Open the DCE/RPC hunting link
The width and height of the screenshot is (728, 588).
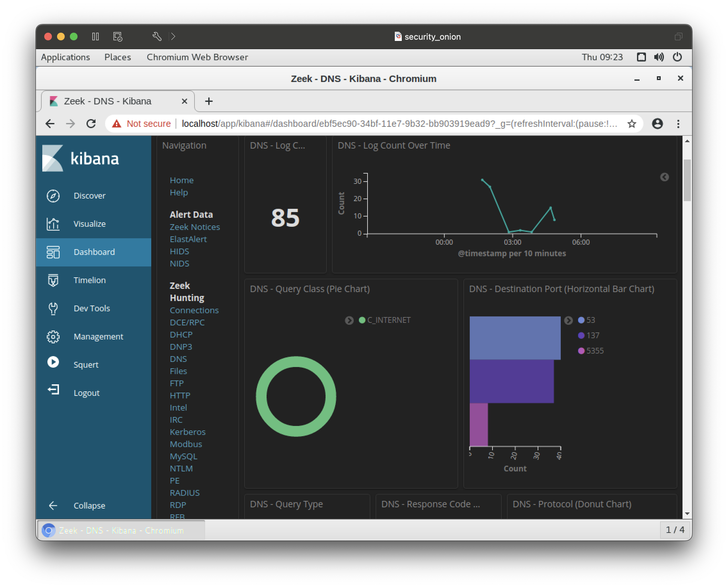point(187,323)
